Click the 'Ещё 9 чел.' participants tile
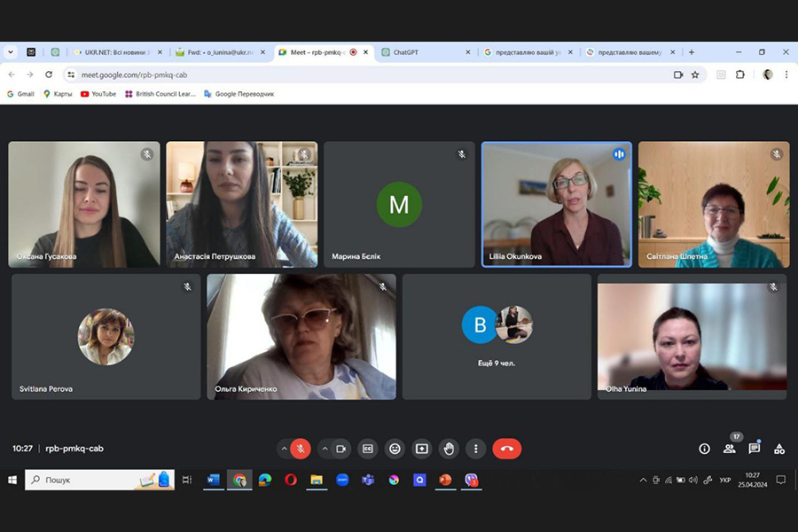The image size is (798, 532). pyautogui.click(x=497, y=337)
